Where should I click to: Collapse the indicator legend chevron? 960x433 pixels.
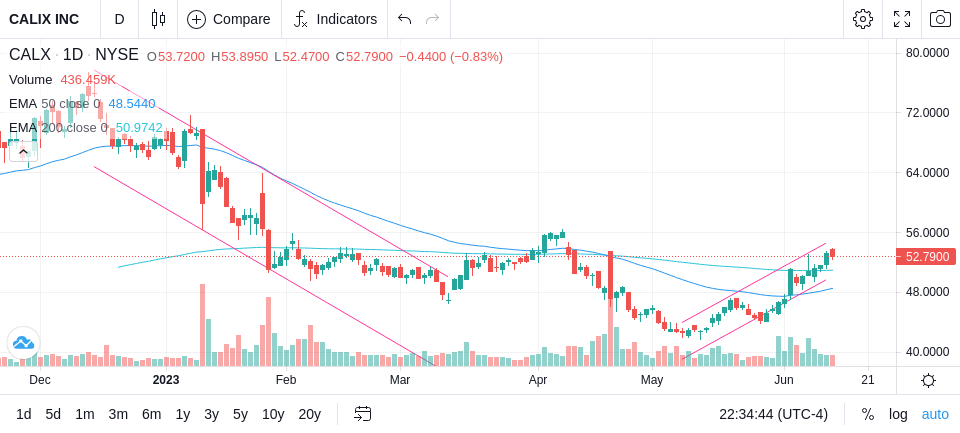point(23,151)
